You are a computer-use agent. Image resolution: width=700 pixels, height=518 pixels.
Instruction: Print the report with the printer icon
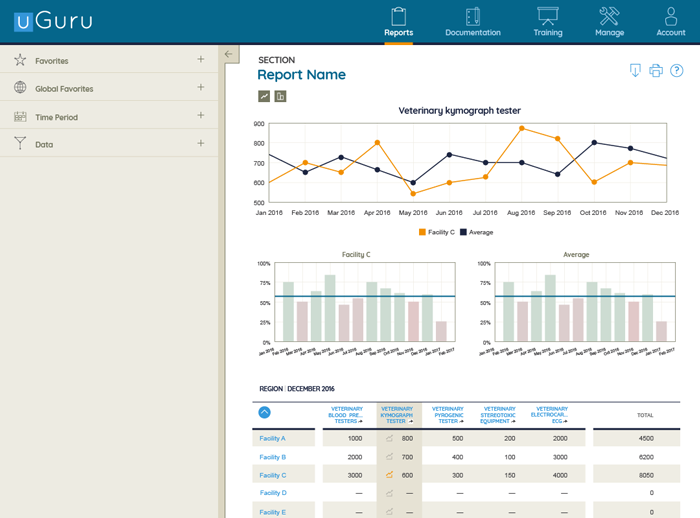point(656,71)
